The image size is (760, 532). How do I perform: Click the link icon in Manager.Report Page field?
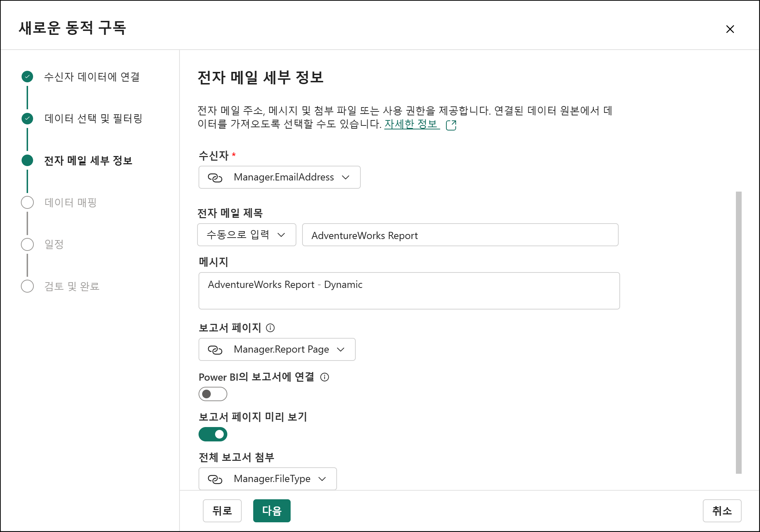point(215,350)
